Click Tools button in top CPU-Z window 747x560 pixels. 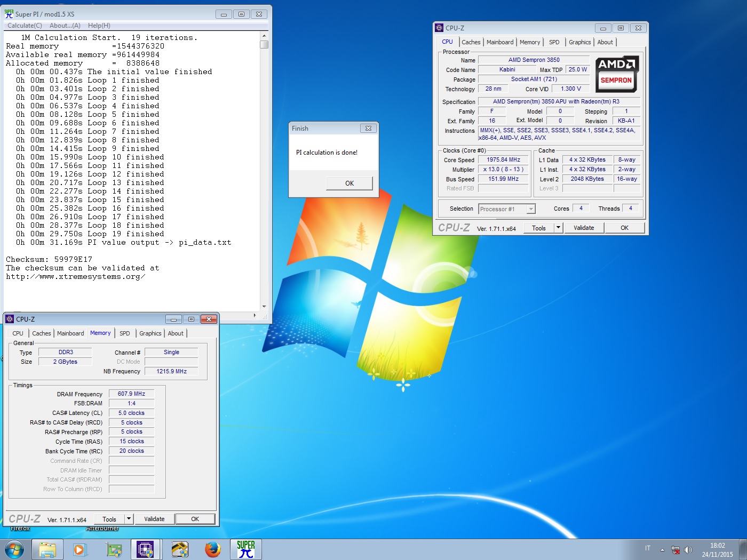(539, 228)
